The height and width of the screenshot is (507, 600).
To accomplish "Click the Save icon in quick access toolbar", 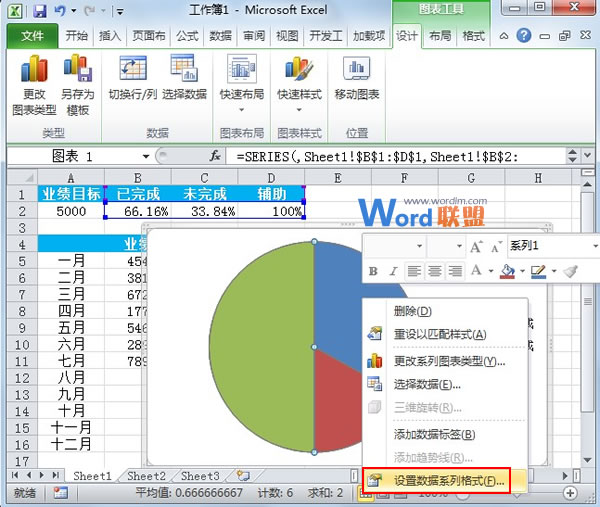I will pyautogui.click(x=39, y=11).
